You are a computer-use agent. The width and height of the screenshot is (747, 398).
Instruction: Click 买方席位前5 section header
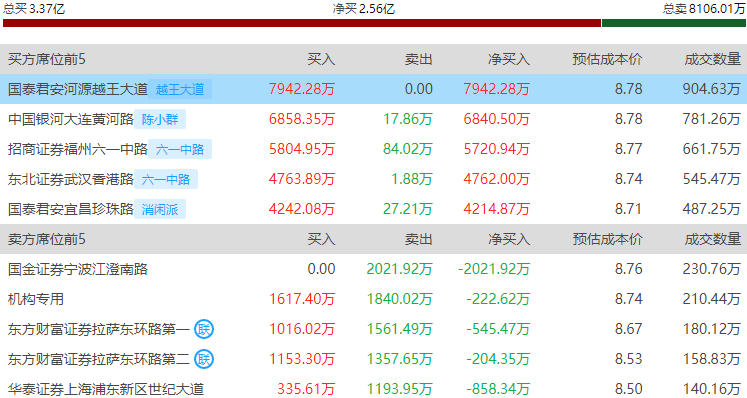pos(47,59)
